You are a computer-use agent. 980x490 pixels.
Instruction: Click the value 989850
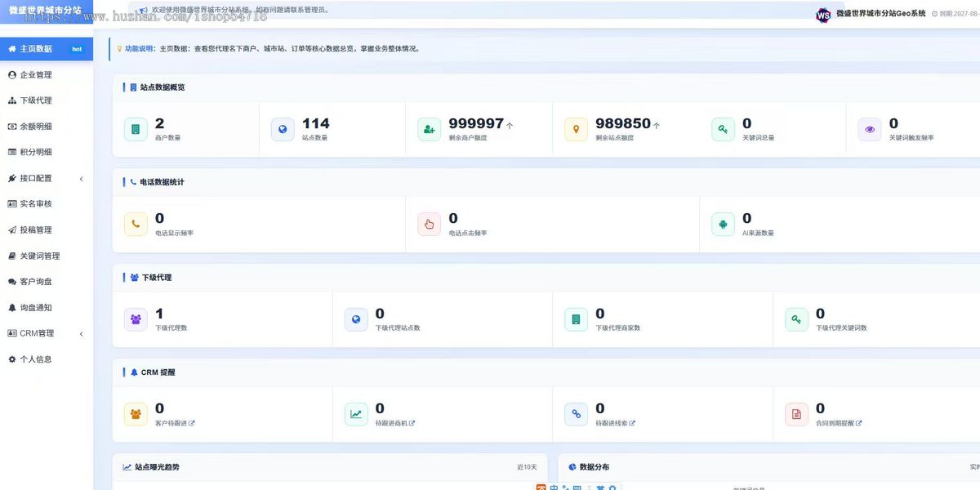click(x=623, y=123)
